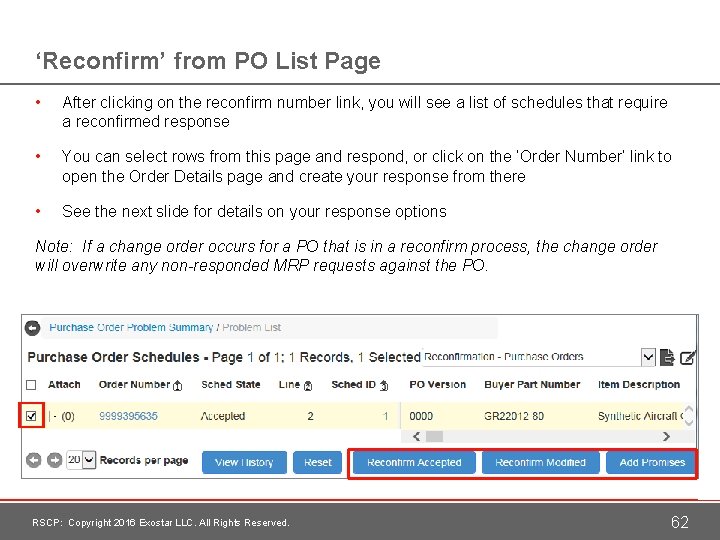
Task: Click the Line column sort icon
Action: coord(308,386)
